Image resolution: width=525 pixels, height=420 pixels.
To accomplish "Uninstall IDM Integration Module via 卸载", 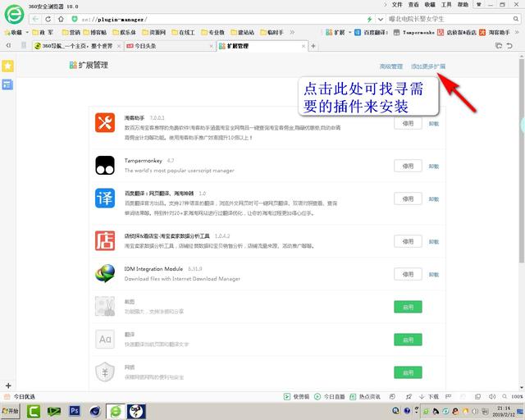I will coord(434,274).
